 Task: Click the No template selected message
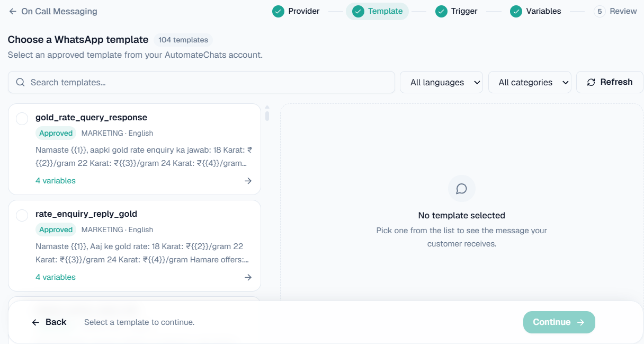[x=461, y=215]
